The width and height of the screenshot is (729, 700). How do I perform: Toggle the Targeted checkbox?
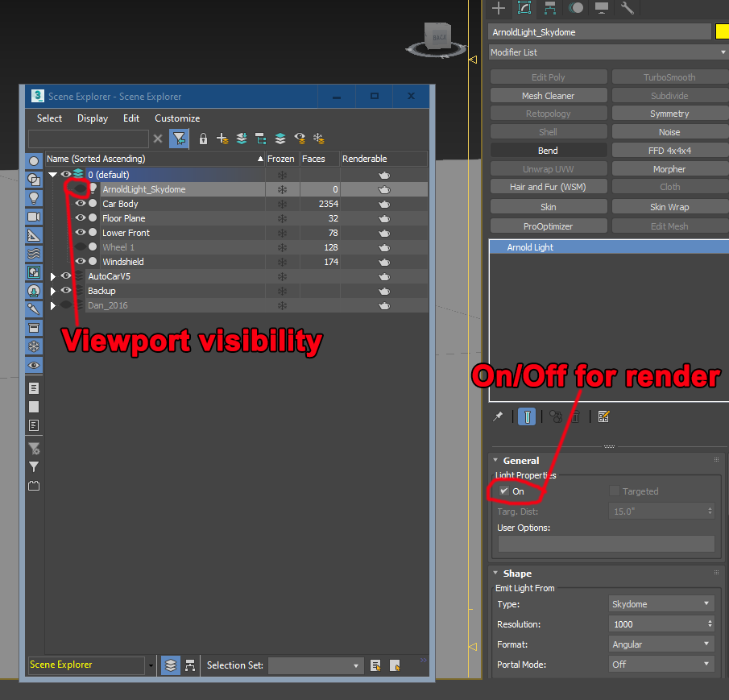click(614, 491)
